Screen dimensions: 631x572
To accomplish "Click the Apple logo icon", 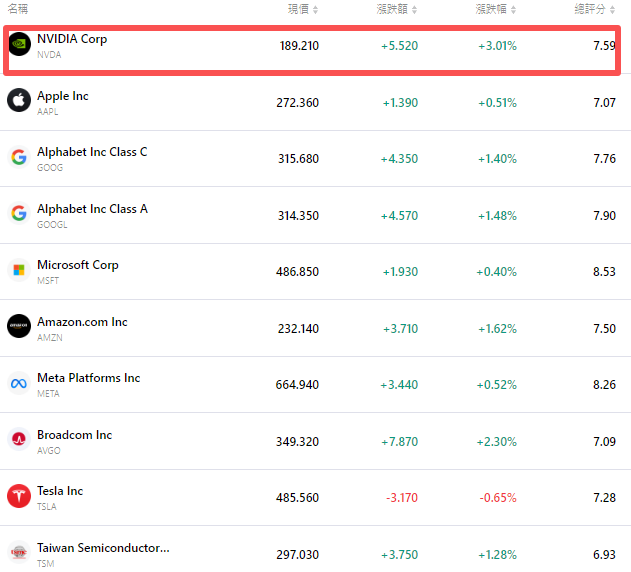I will [x=19, y=100].
